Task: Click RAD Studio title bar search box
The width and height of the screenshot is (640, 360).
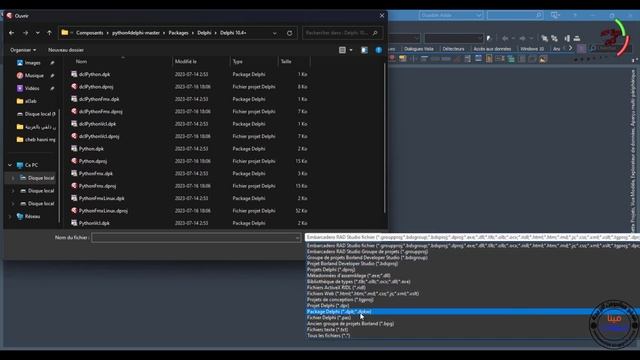Action: tap(515, 16)
